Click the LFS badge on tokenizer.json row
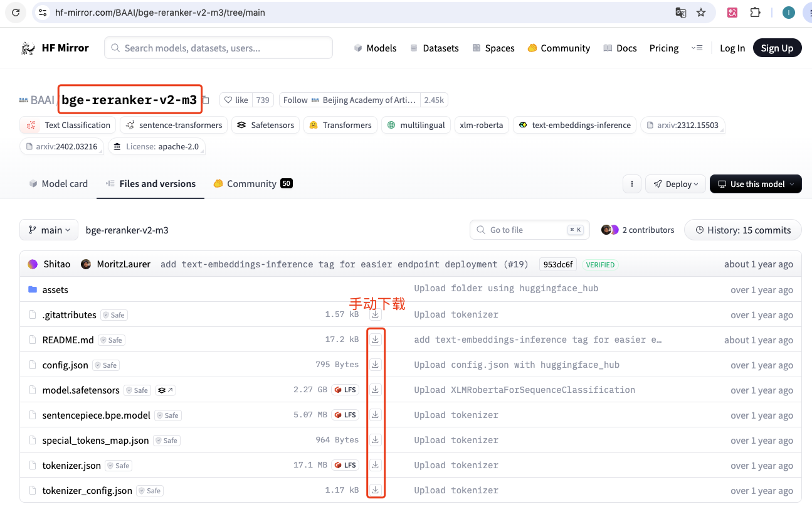 coord(345,465)
